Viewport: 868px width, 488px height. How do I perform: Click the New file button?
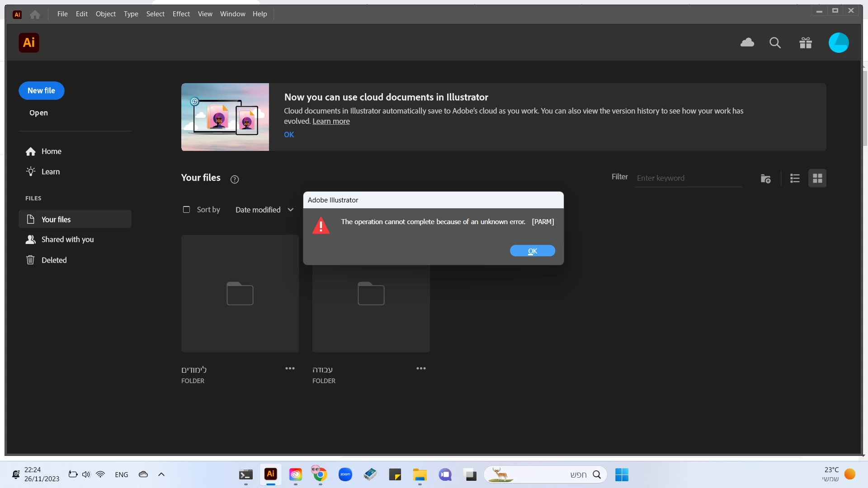click(41, 90)
